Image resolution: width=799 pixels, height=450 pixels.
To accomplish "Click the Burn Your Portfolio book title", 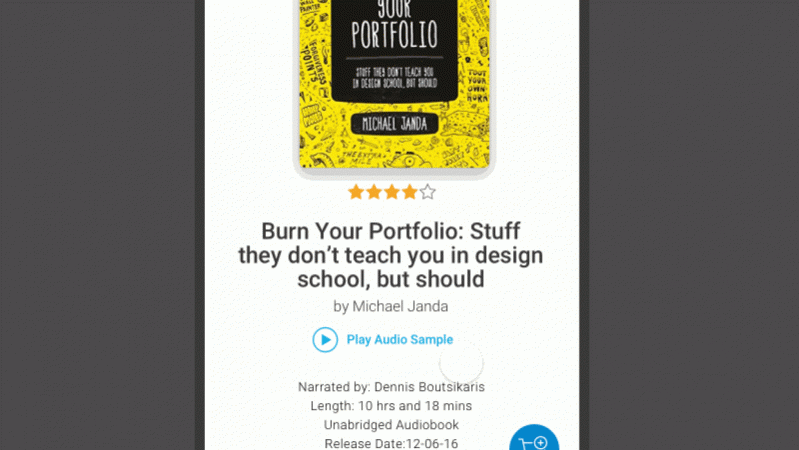I will [x=391, y=255].
